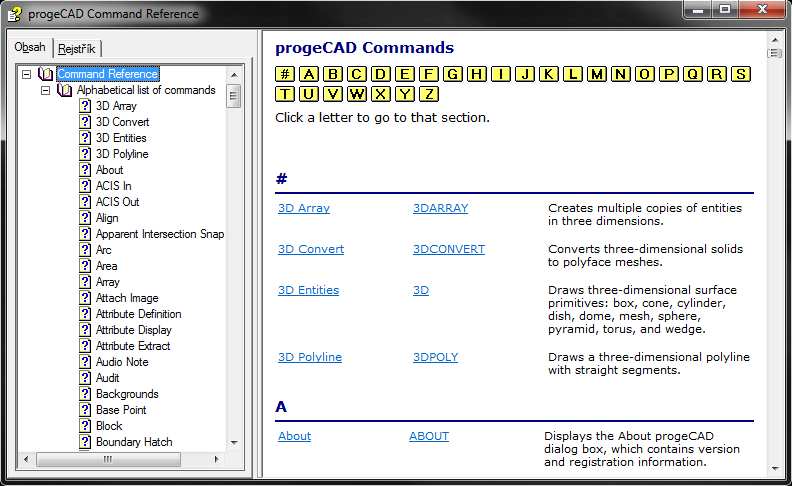Jump to the L section letter button
792x486 pixels.
[573, 74]
